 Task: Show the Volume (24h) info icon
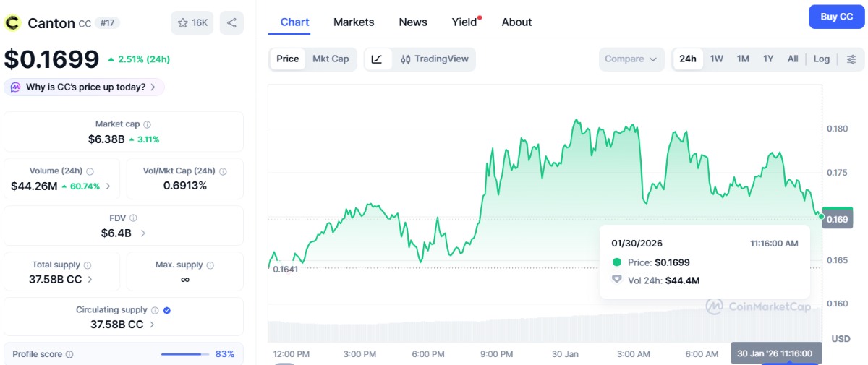[90, 171]
